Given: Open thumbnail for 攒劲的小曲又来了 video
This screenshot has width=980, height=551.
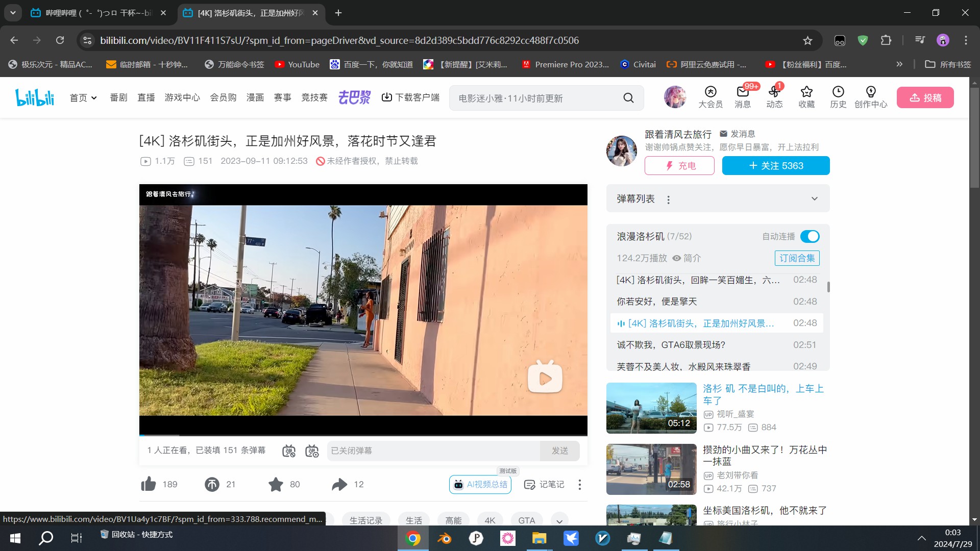Looking at the screenshot, I should coord(651,469).
